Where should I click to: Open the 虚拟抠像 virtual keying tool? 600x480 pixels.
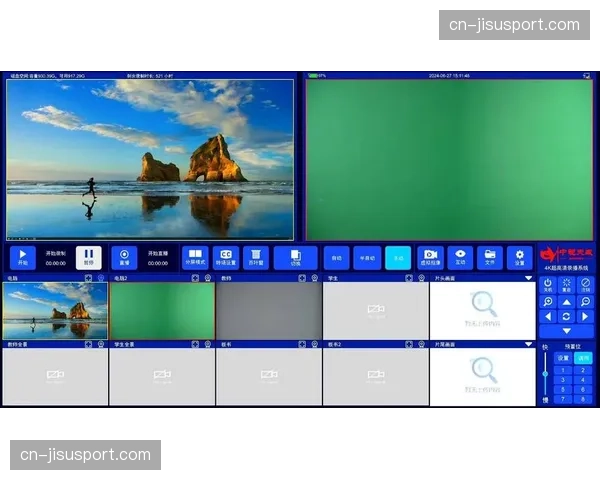pos(430,257)
